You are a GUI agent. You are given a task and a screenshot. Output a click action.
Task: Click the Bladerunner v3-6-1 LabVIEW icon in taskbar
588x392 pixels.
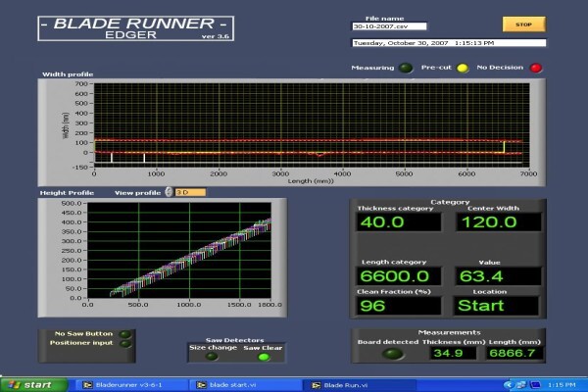87,385
